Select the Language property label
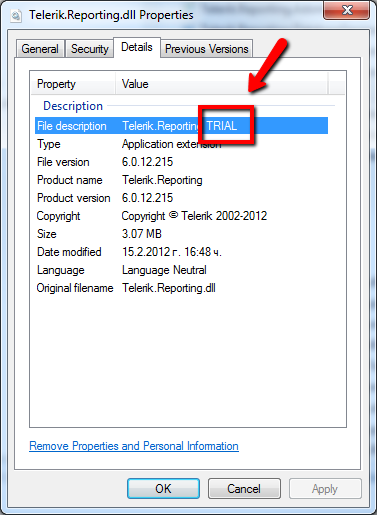 [60, 270]
